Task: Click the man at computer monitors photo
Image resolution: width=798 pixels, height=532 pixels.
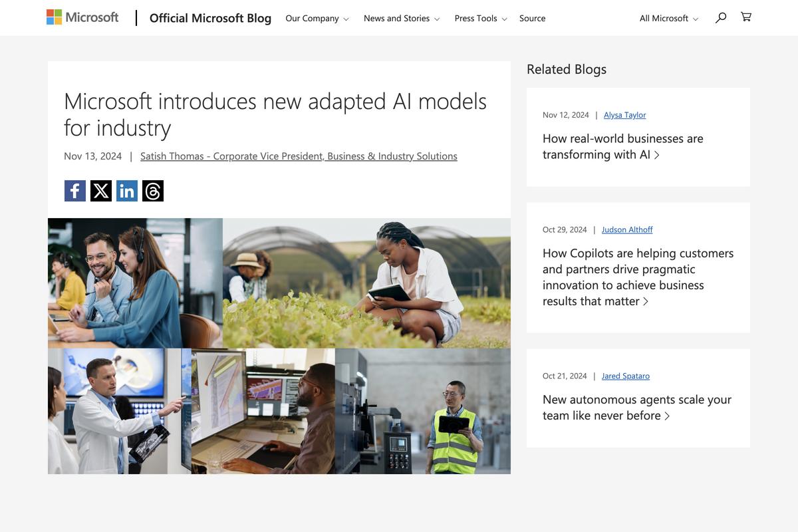Action: (x=263, y=411)
